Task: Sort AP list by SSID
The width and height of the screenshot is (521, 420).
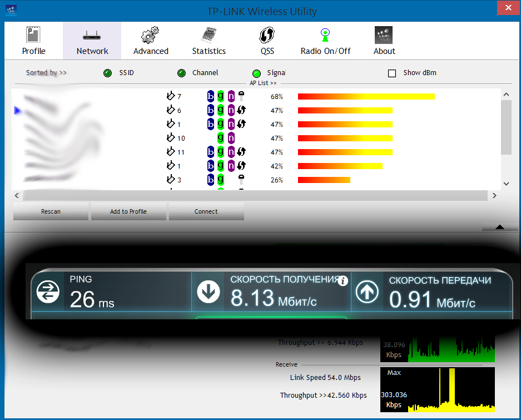Action: pos(107,73)
